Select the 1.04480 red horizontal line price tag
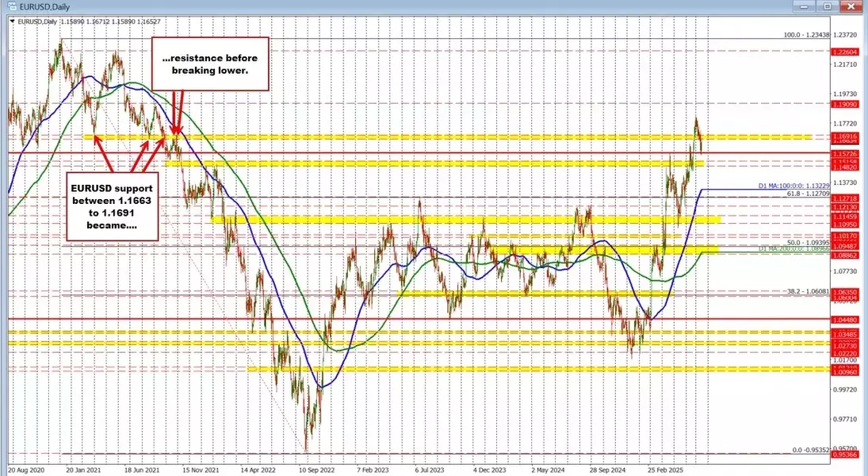The image size is (868, 476). [844, 320]
